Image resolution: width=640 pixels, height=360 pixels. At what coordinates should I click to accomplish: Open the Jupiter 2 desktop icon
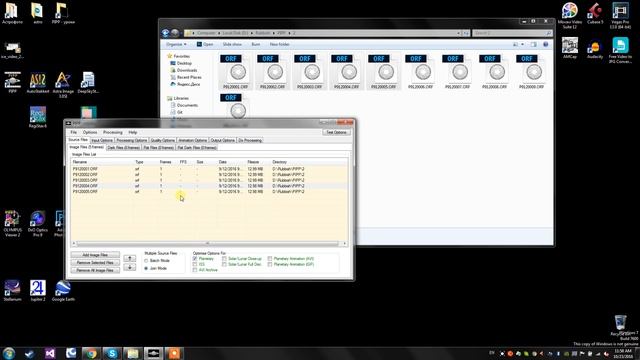coord(38,290)
